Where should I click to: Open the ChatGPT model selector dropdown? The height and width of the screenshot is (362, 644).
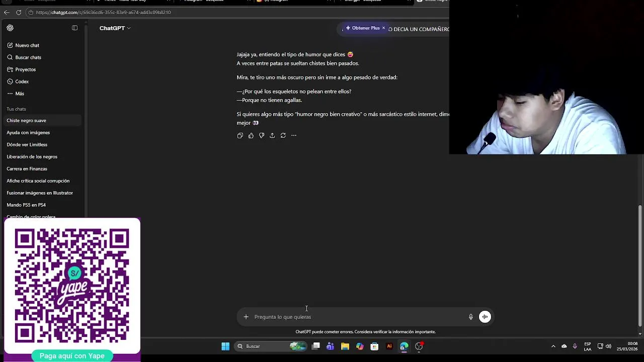[115, 28]
